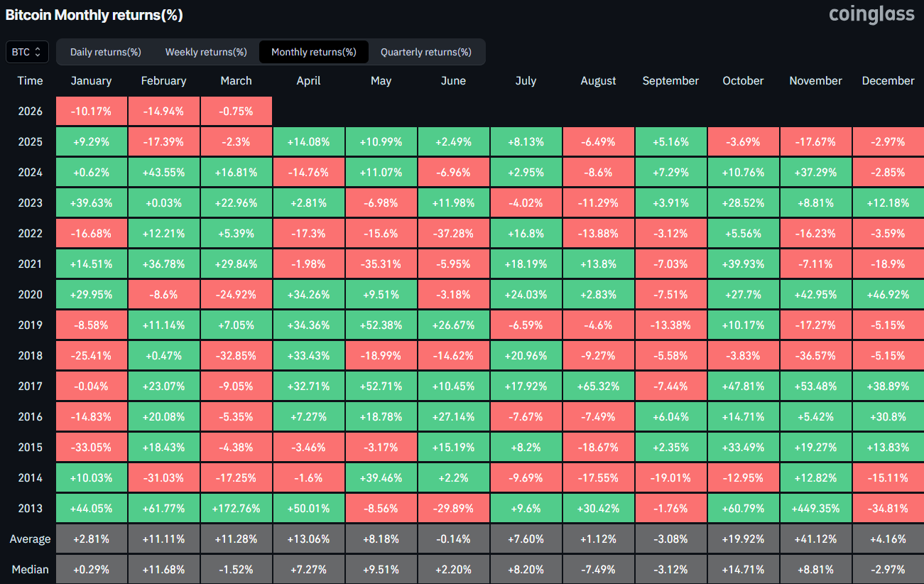The width and height of the screenshot is (924, 584).
Task: Click the coinglass logo
Action: pos(871,14)
